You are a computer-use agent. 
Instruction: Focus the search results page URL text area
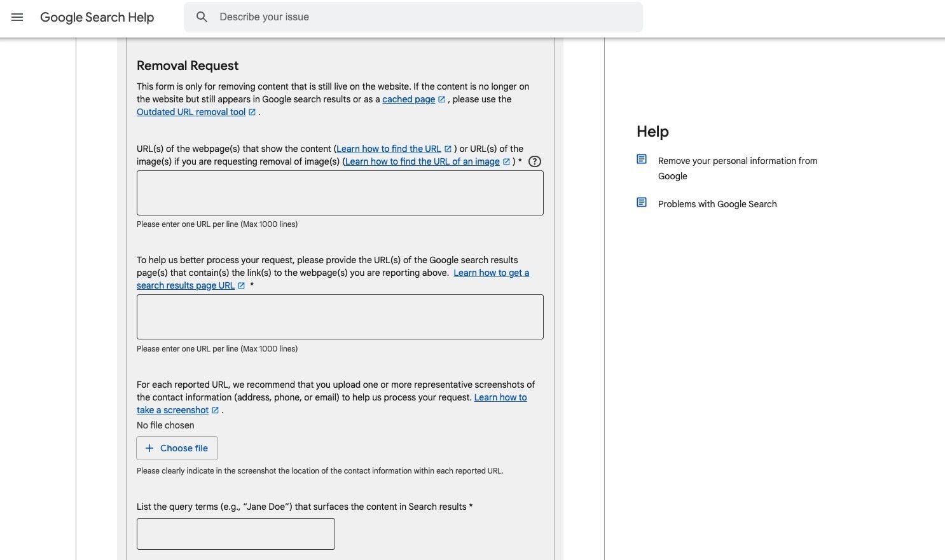coord(340,317)
